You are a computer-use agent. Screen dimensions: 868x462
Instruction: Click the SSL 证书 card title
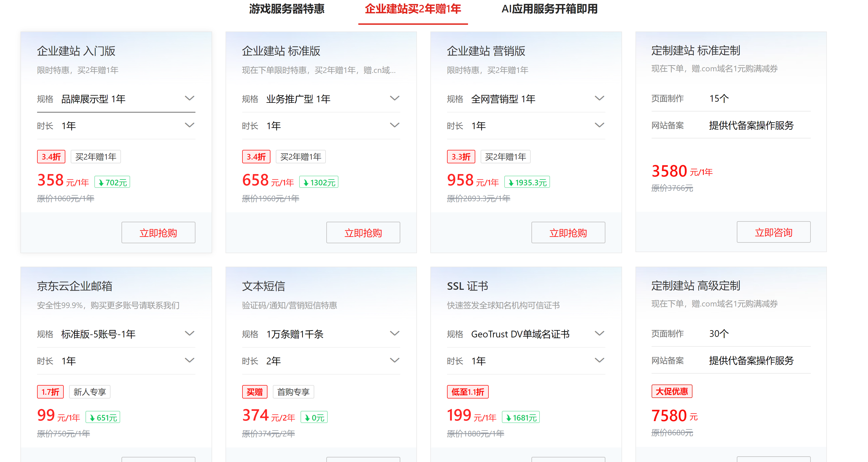(467, 286)
